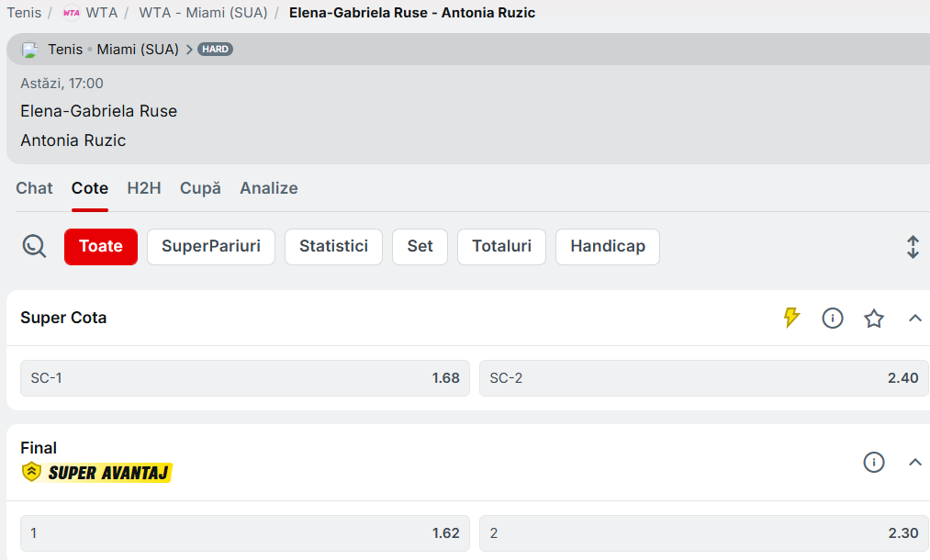Select the Analize tab
The height and width of the screenshot is (560, 930).
coord(269,188)
